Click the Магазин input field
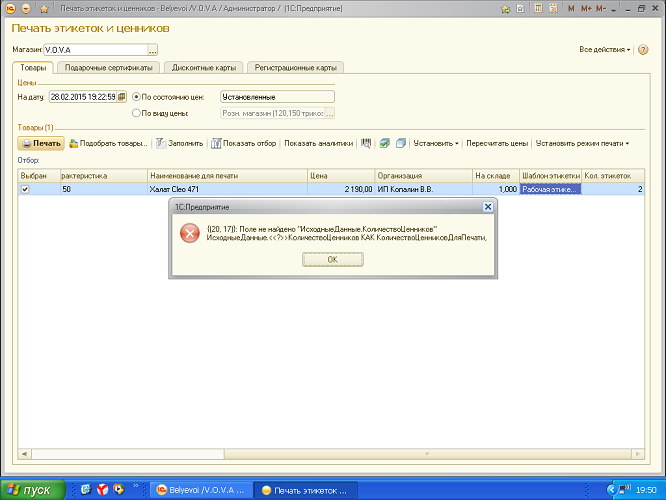This screenshot has height=500, width=666. tap(95, 49)
